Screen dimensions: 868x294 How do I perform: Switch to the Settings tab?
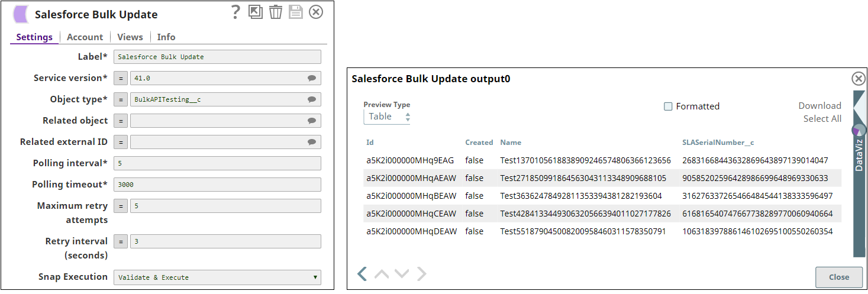[x=34, y=37]
